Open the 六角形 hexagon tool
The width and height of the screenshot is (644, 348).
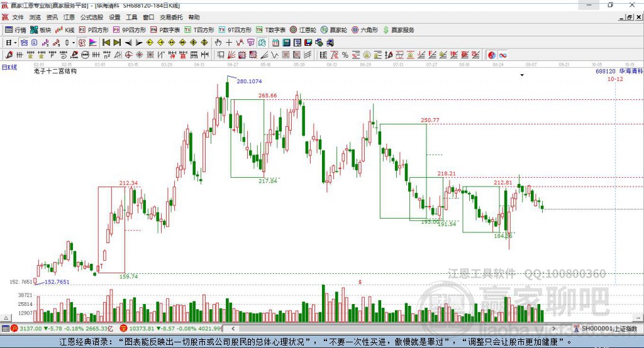(x=365, y=30)
